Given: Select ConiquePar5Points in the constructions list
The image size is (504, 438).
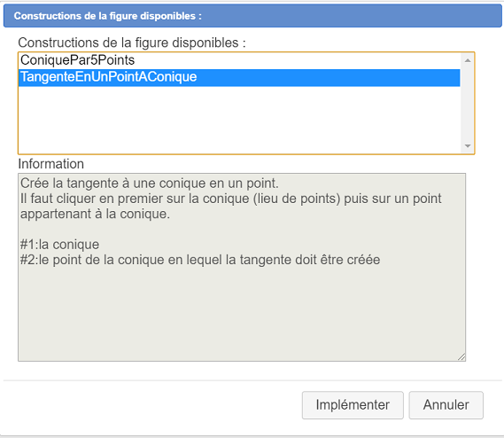Looking at the screenshot, I should pos(239,60).
